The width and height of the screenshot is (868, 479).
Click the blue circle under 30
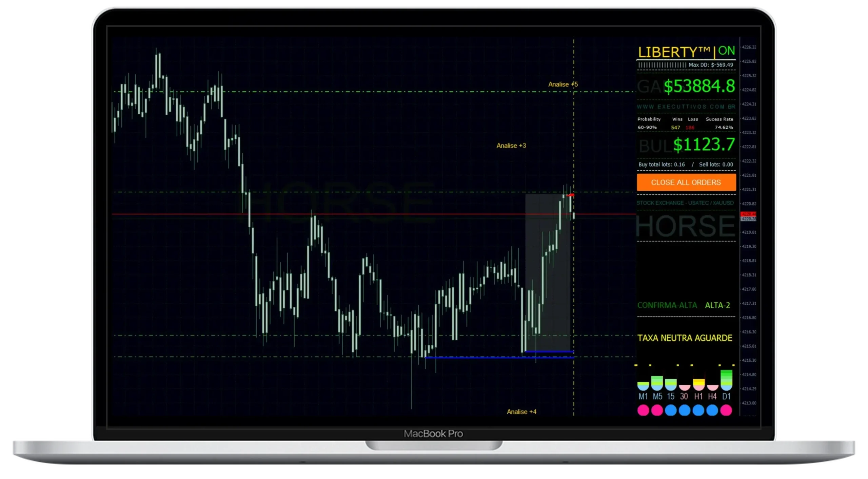(x=685, y=410)
